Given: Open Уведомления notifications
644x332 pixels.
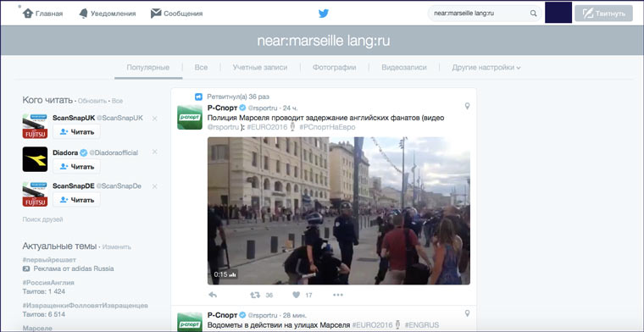Looking at the screenshot, I should click(108, 14).
